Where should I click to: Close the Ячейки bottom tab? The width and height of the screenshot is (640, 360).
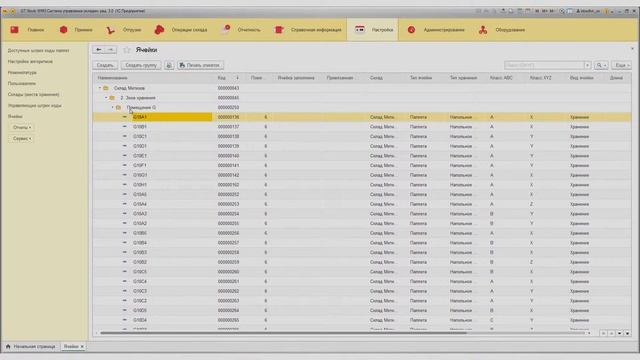[x=82, y=347]
